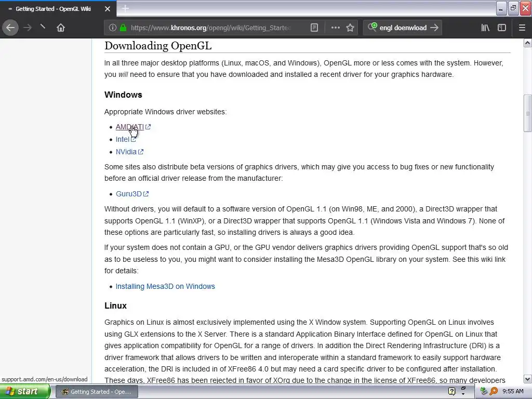Viewport: 532px width, 399px height.
Task: Toggle Reader View icon in address bar
Action: point(314,28)
